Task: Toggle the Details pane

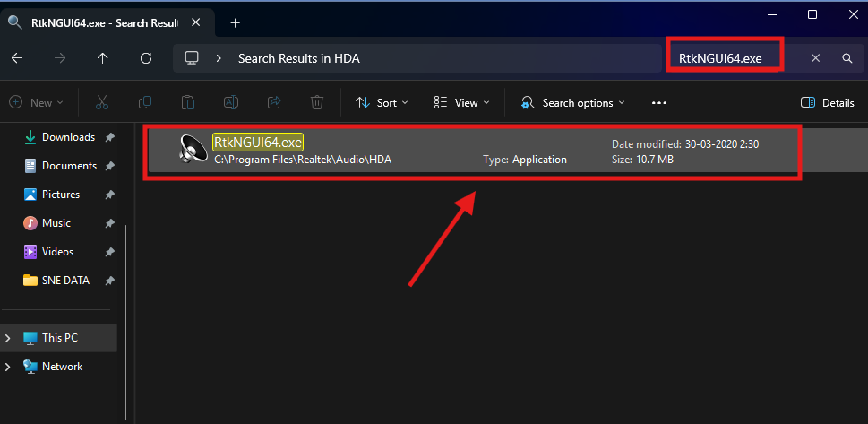Action: [x=828, y=102]
